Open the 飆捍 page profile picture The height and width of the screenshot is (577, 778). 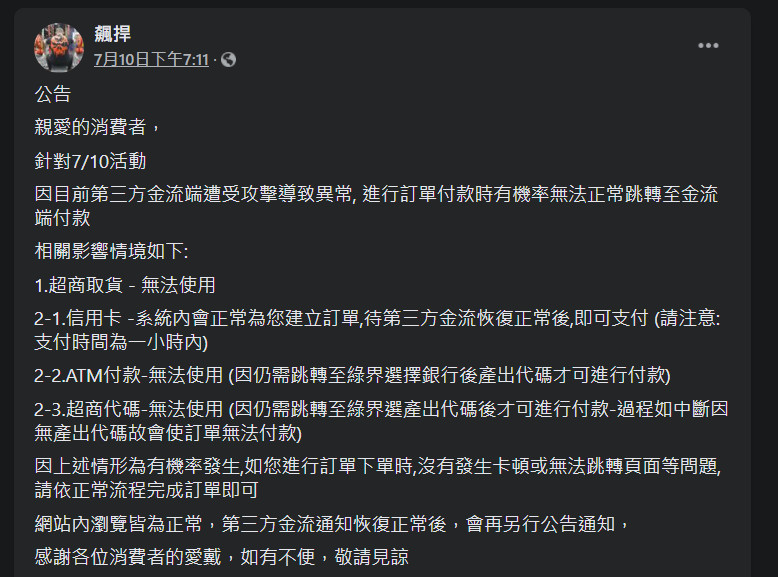(59, 47)
